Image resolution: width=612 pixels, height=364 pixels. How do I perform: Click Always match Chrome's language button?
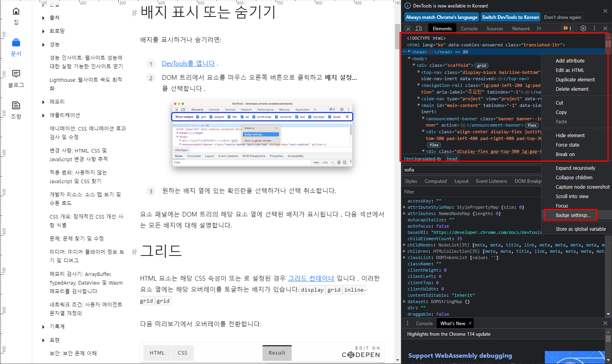[442, 17]
